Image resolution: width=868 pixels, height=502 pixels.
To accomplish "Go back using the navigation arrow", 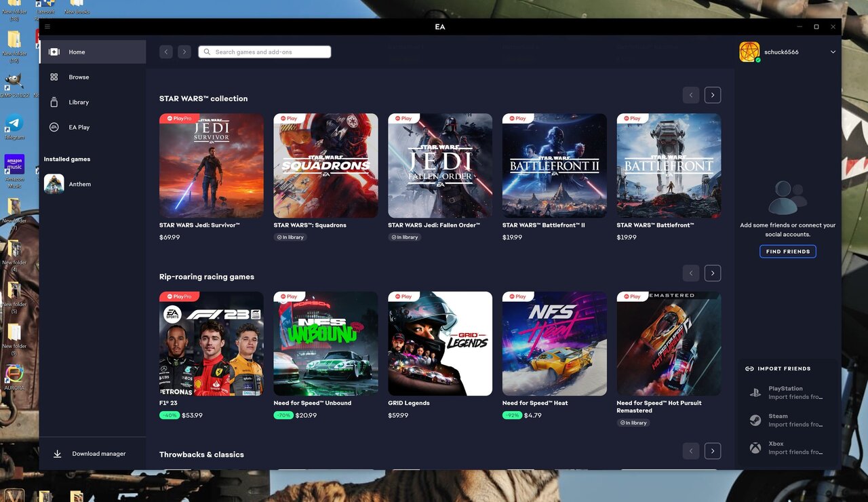I will pyautogui.click(x=165, y=52).
